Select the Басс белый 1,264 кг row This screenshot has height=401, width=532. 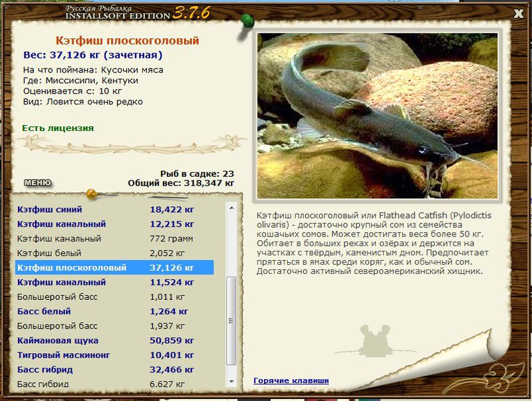(x=114, y=311)
